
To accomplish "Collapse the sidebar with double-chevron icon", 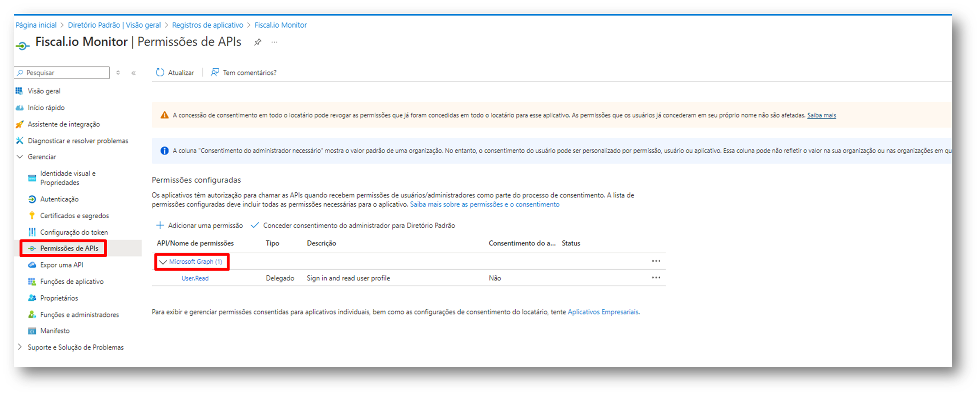I will point(134,73).
